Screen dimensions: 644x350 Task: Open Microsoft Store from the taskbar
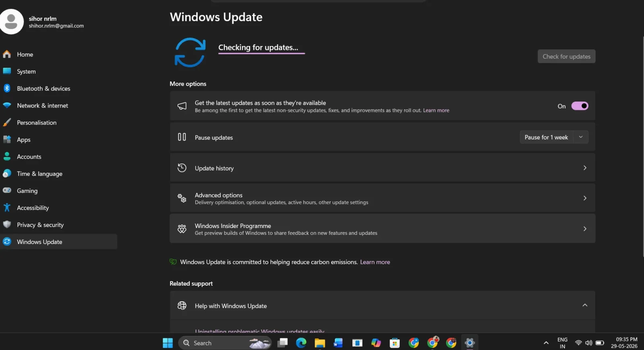[394, 343]
